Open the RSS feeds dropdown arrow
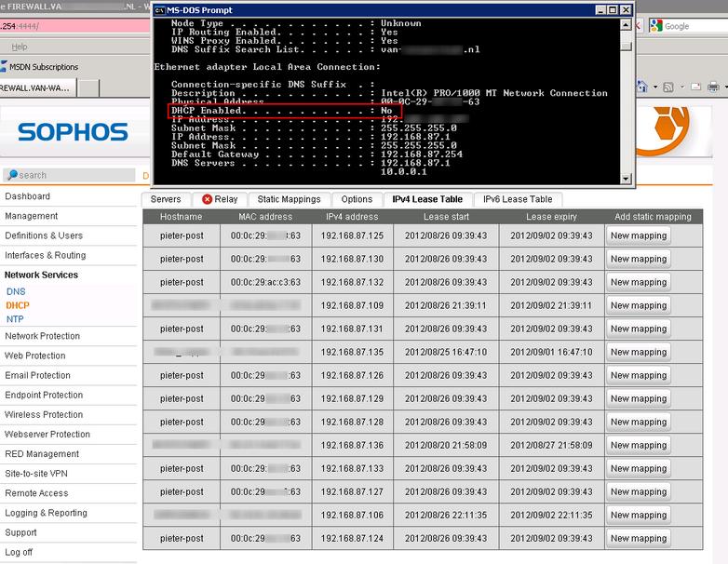The height and width of the screenshot is (564, 728). (x=682, y=87)
